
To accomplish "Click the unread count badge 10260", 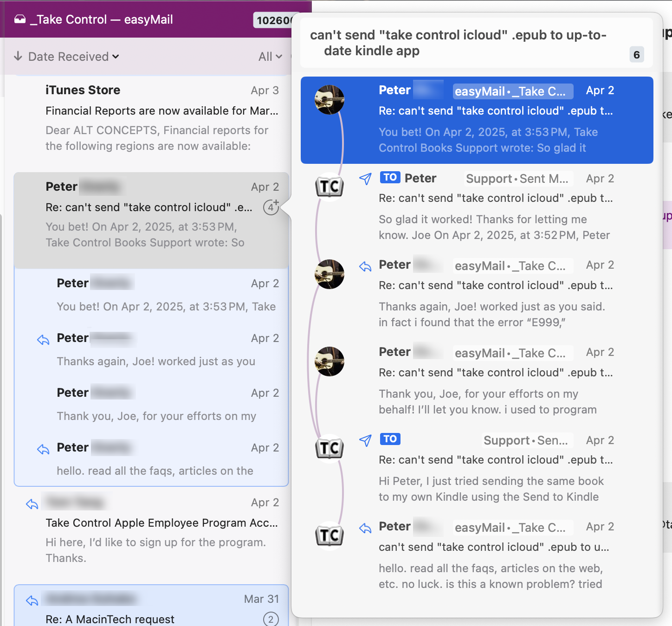I will click(x=274, y=20).
